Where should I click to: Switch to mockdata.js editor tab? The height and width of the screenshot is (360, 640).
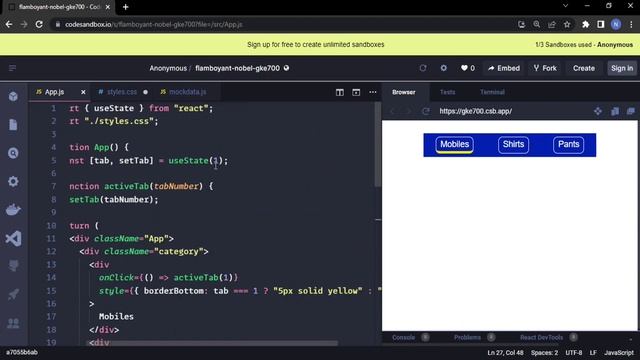click(188, 92)
